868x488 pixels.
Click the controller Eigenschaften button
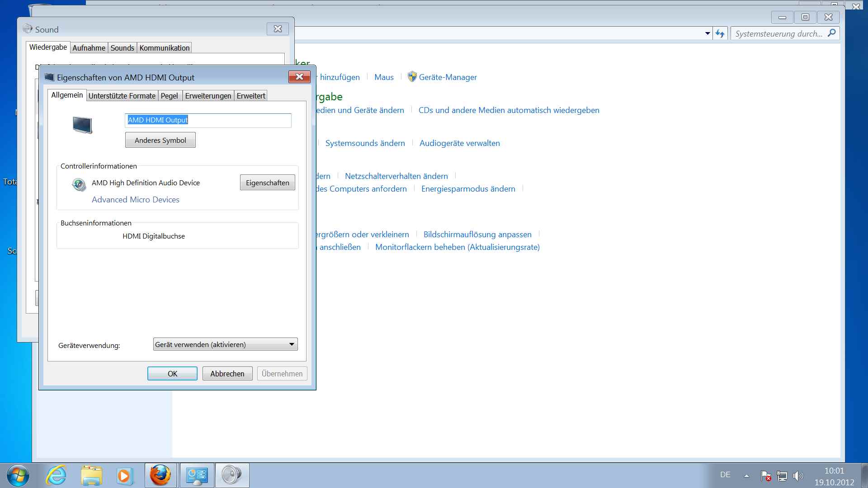point(268,183)
